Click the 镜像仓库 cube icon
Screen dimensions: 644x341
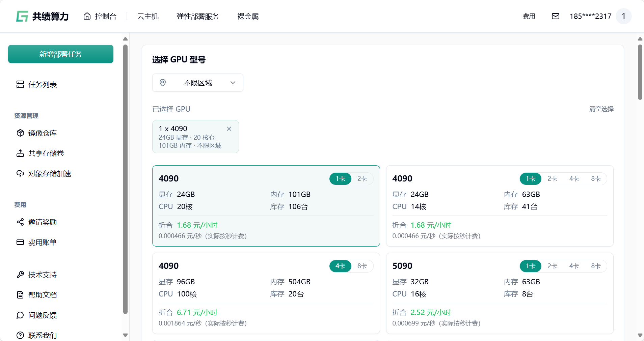click(20, 133)
